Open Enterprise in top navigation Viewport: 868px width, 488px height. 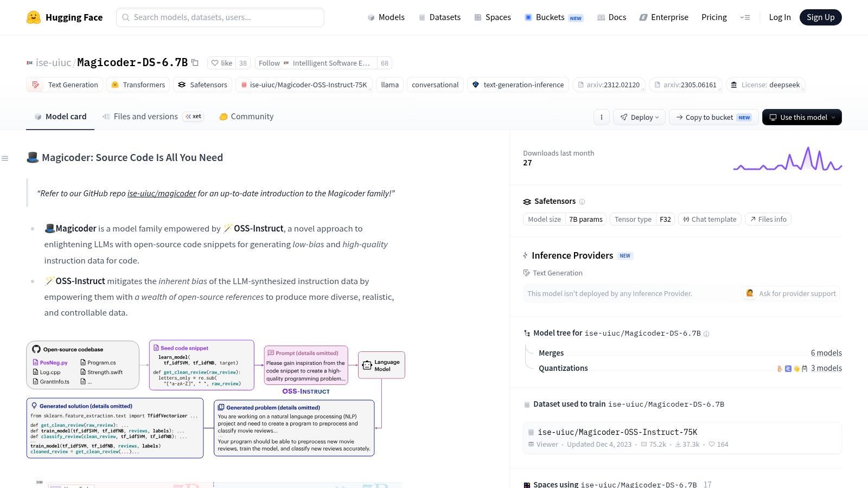[x=664, y=17]
